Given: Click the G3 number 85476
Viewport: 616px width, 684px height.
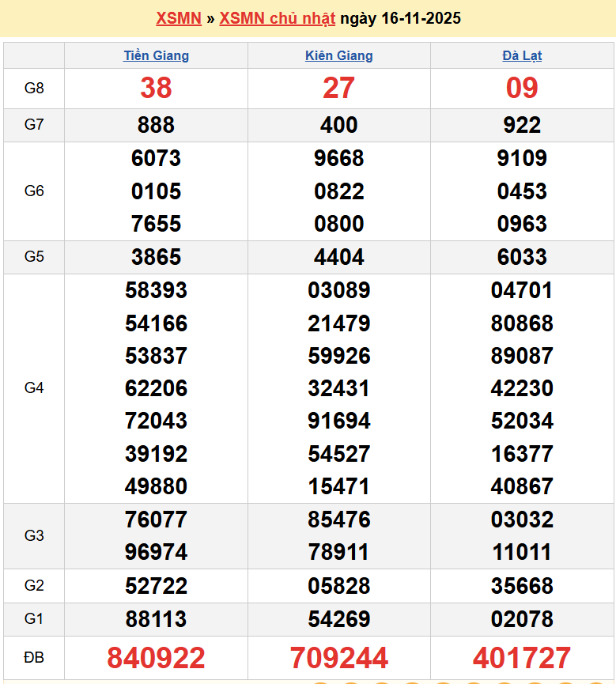Looking at the screenshot, I should [338, 520].
